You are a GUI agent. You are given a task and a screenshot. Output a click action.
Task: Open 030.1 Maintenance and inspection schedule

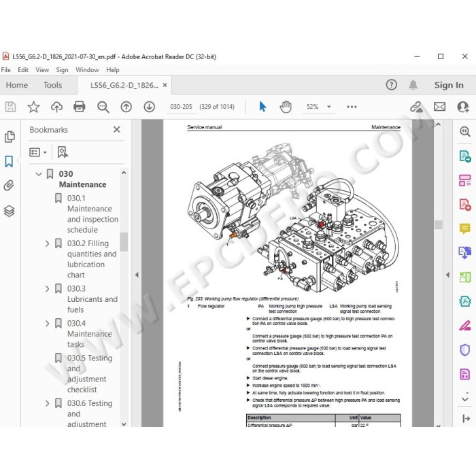coord(92,214)
